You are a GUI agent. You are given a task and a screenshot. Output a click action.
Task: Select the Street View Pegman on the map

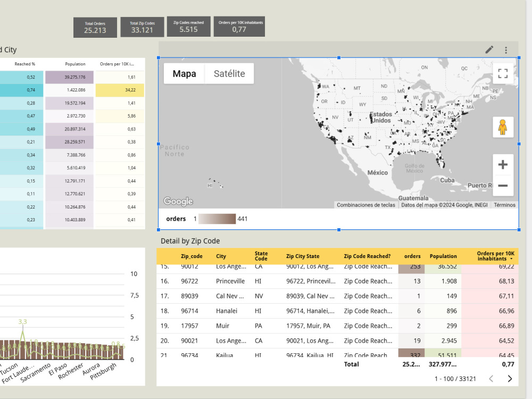click(503, 128)
